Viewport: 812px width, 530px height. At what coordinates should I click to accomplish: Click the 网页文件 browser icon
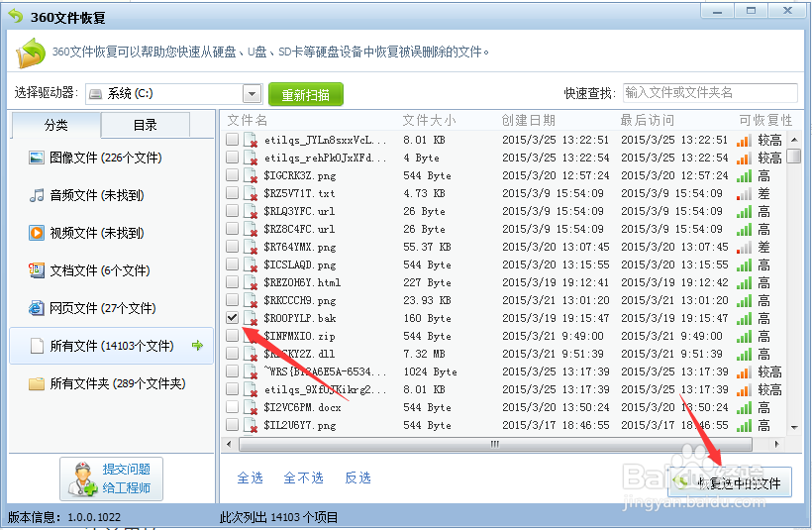tap(37, 308)
